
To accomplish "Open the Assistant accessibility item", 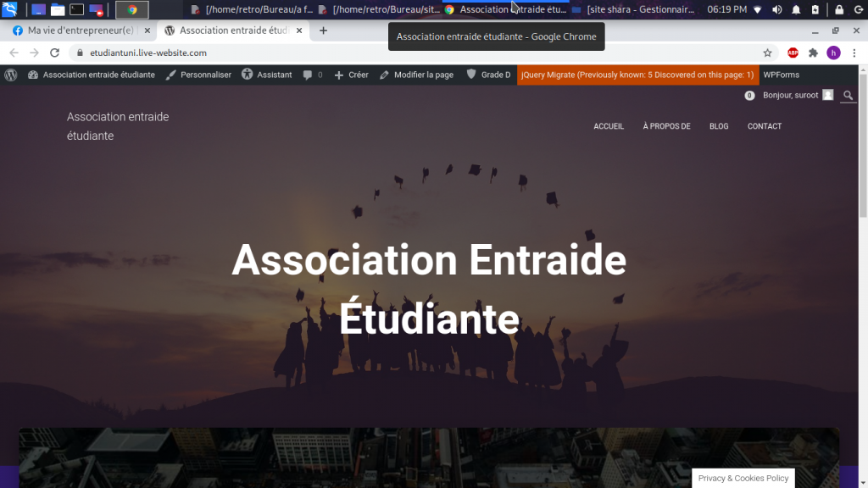I will [267, 75].
